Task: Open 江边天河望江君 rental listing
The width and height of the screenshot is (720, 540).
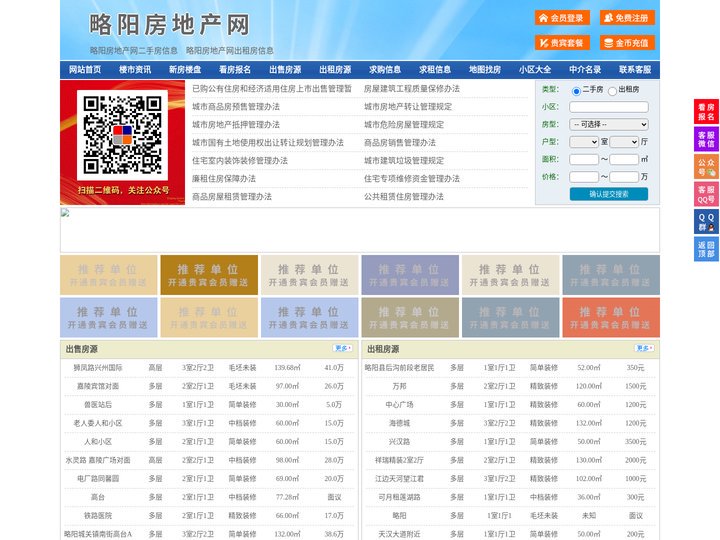Action: point(399,479)
